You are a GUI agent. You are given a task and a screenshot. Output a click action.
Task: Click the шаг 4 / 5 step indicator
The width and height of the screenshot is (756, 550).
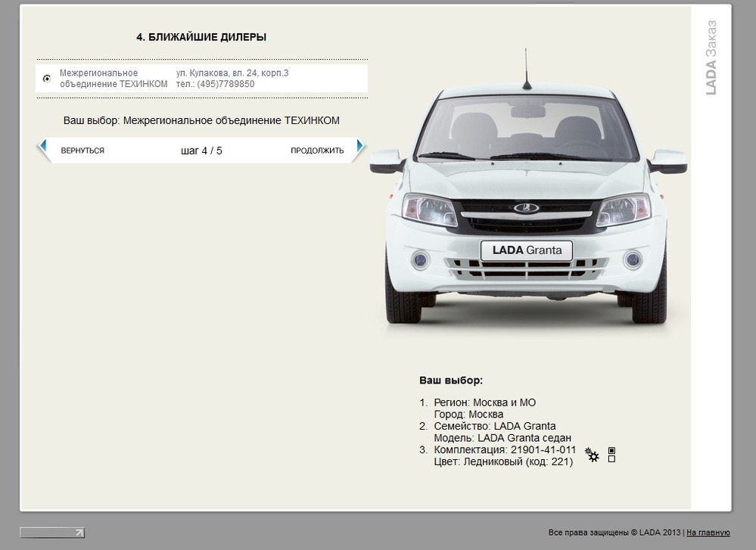pos(201,151)
